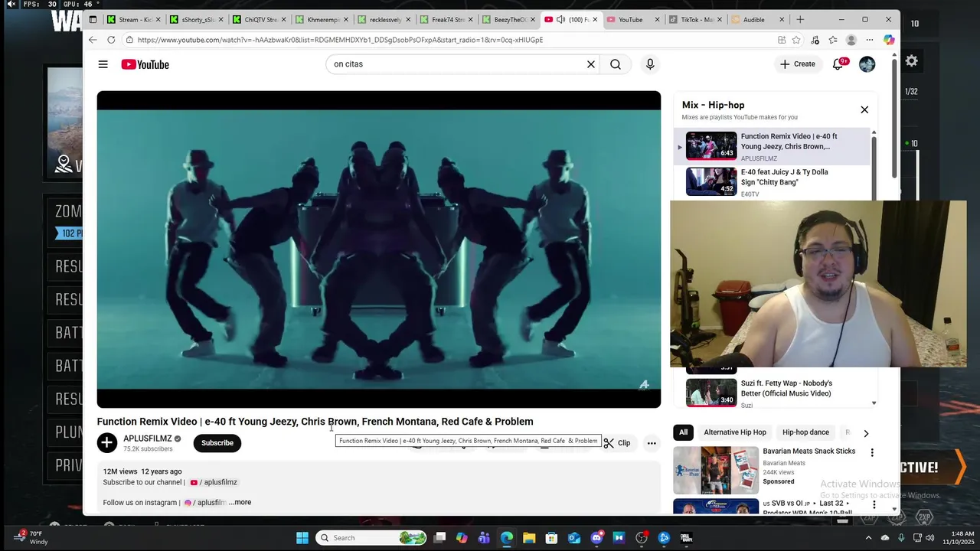Open the aplusfilmz YouTube channel link
Screen dimensions: 980x551
point(214,483)
